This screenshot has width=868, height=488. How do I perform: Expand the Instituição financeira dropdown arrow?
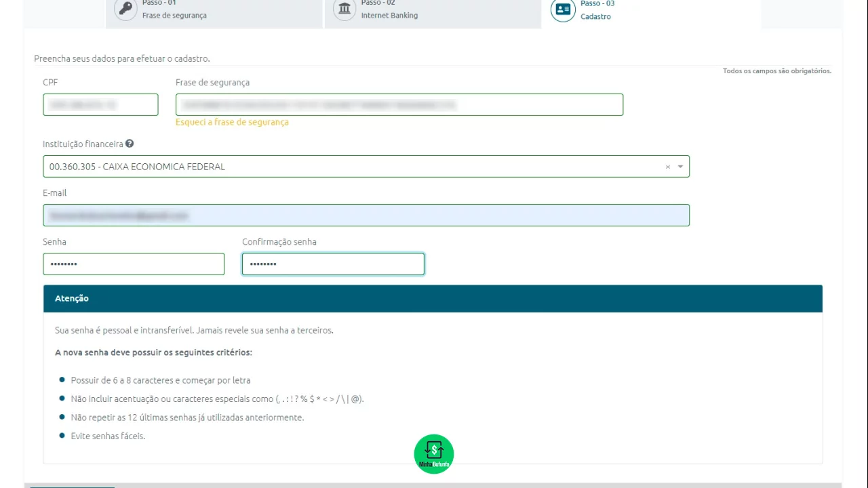pyautogui.click(x=680, y=167)
